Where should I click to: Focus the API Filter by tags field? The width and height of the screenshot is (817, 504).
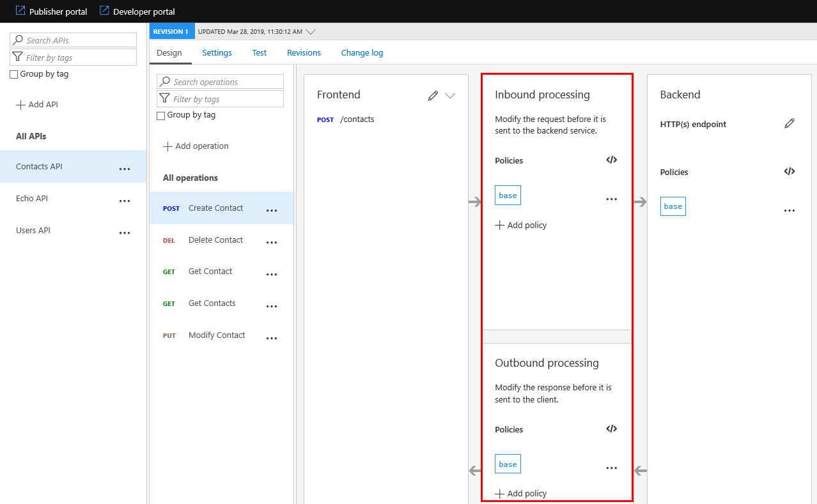74,57
